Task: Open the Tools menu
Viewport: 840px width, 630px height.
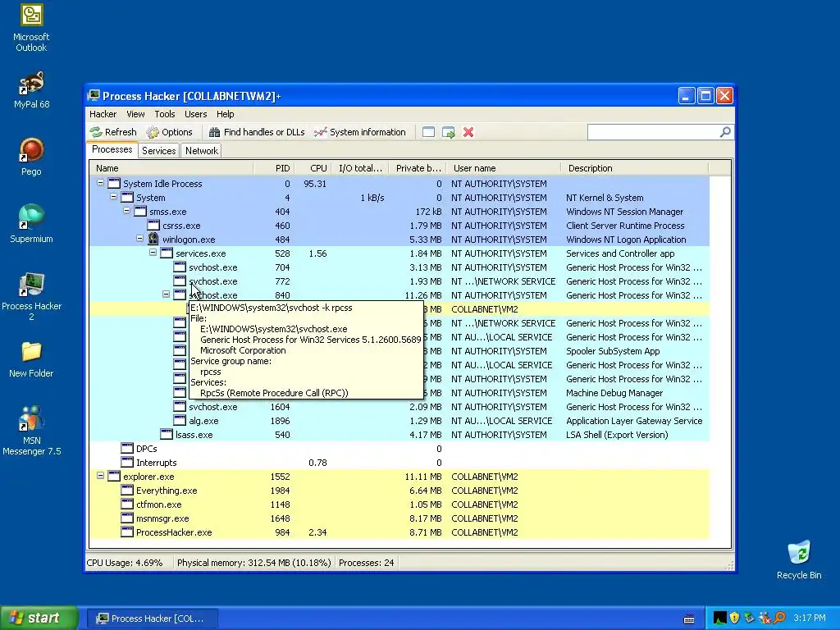Action: point(165,114)
